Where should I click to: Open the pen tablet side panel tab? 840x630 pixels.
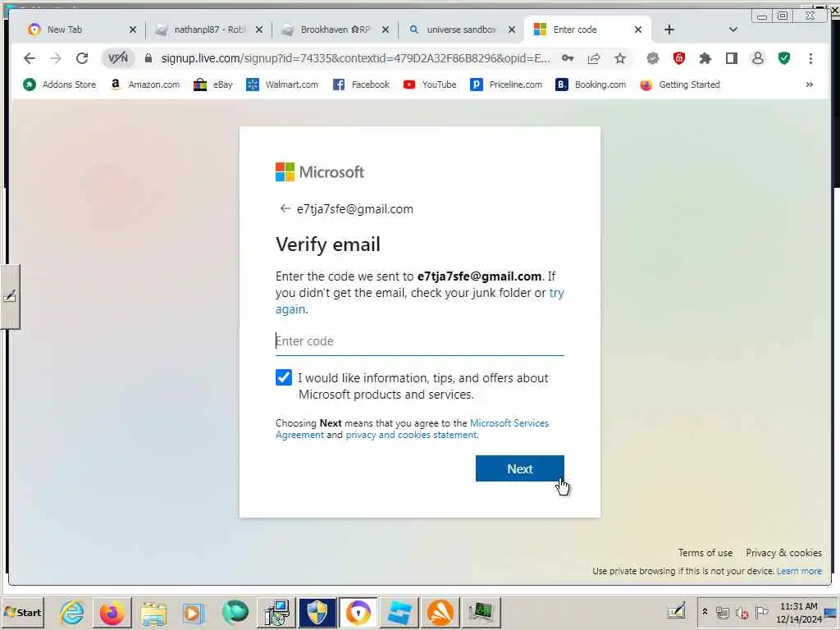10,296
